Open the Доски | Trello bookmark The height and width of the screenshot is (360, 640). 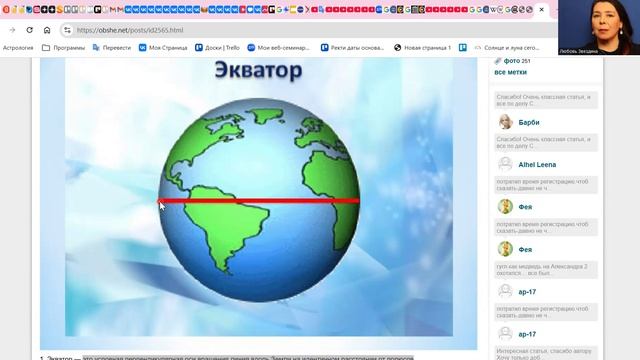(x=217, y=48)
